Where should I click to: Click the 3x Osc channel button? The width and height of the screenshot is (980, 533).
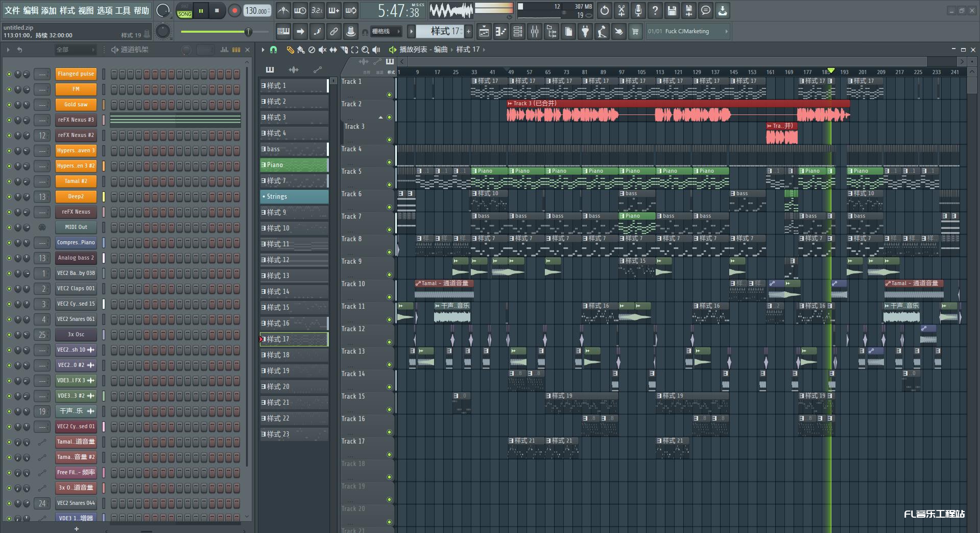point(76,335)
